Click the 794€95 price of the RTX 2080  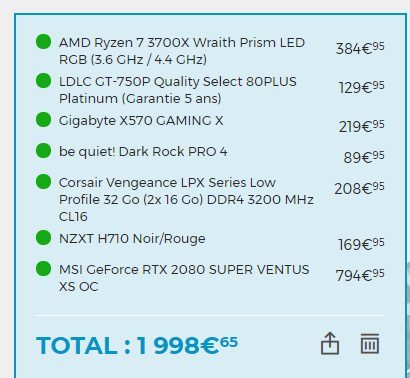pos(360,275)
